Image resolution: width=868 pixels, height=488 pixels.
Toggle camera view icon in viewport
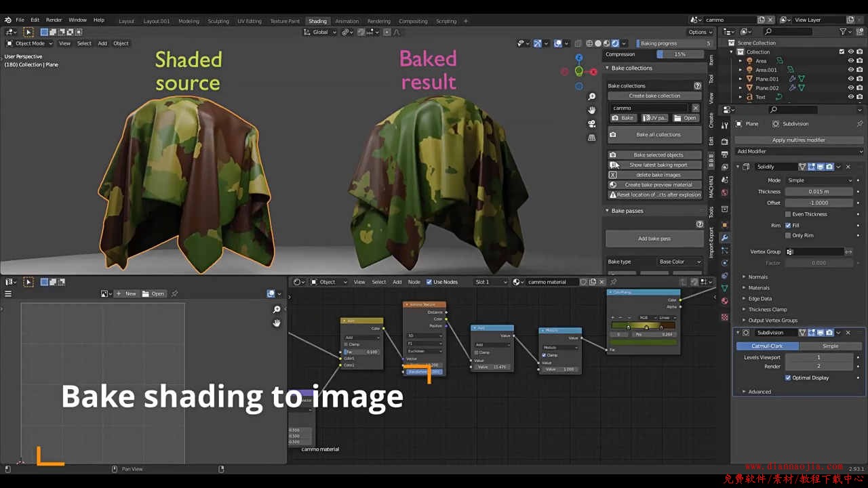coord(592,123)
